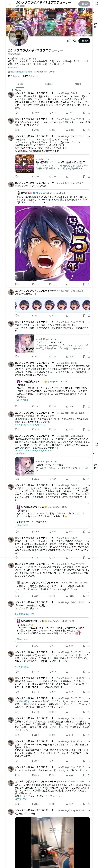98x868 pixels.
Task: Open the 3,476 Followers list
Action: 30,76
